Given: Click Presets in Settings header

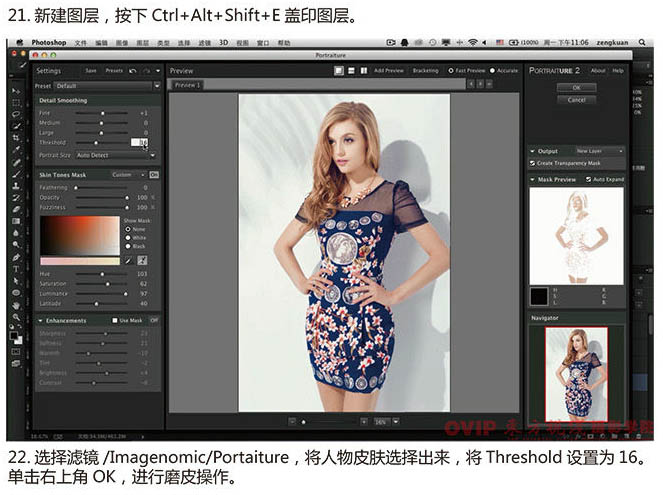Looking at the screenshot, I should point(114,71).
